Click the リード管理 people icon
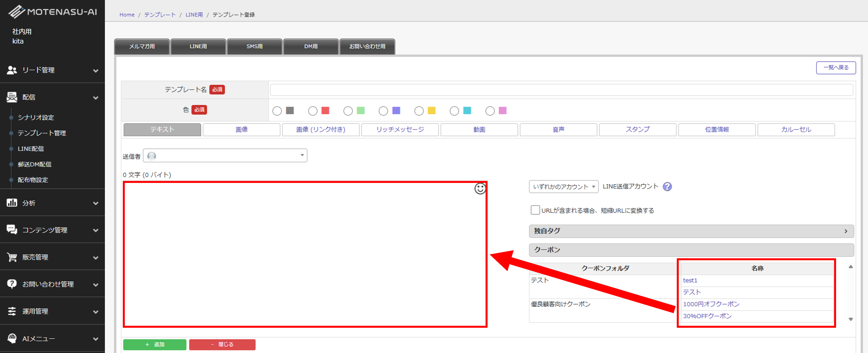Viewport: 868px width, 353px height. 12,70
